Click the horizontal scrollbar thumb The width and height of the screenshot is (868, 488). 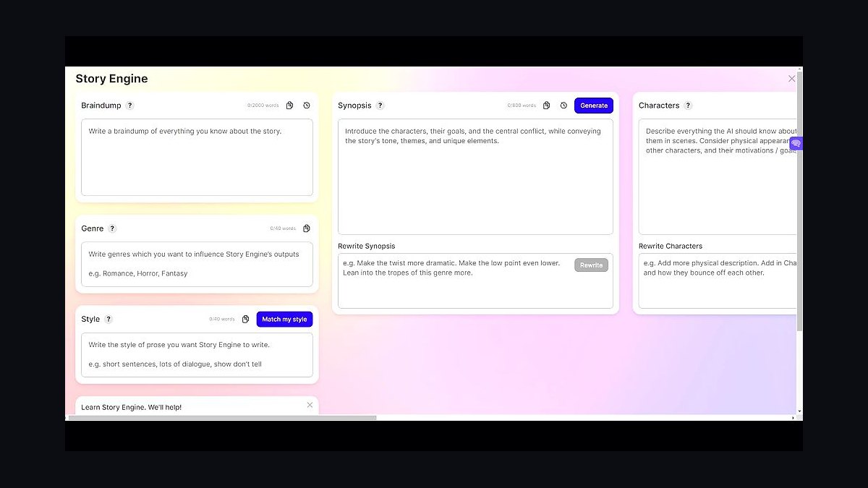(223, 417)
